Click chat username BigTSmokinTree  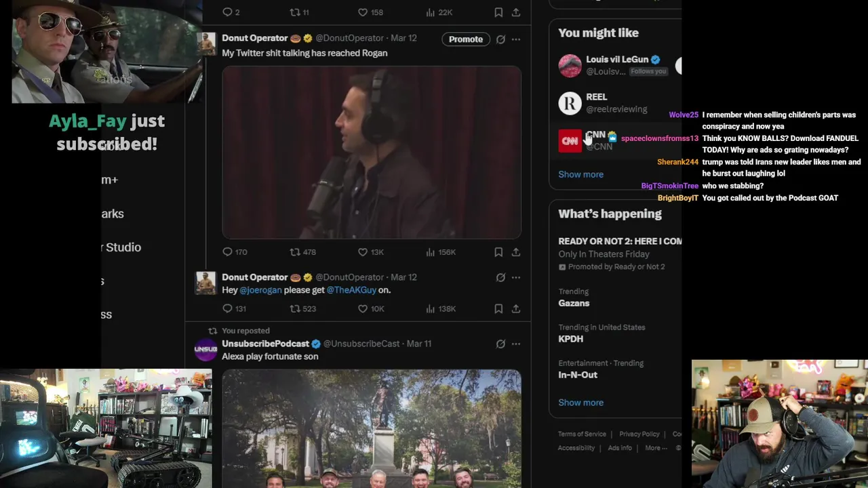(x=669, y=186)
